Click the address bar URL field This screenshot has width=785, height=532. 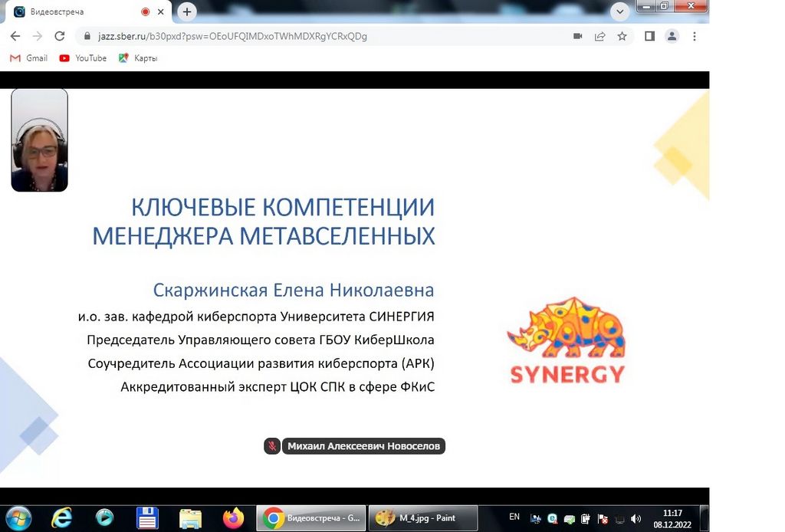click(307, 36)
